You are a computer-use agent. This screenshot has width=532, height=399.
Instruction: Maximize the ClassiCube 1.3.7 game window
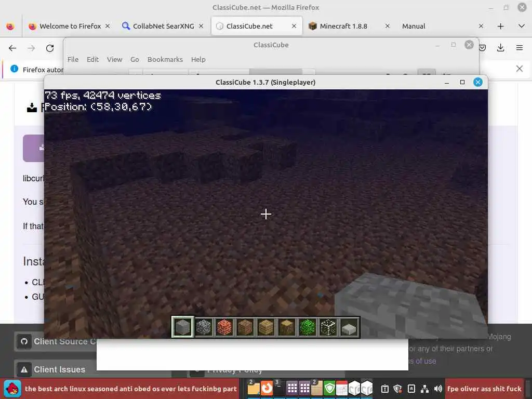coord(462,82)
